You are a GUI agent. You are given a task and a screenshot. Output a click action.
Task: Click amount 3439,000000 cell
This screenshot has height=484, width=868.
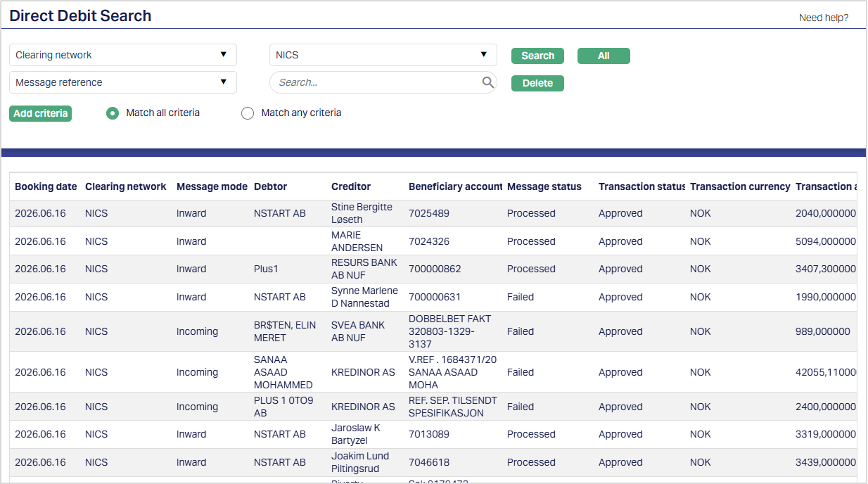826,462
